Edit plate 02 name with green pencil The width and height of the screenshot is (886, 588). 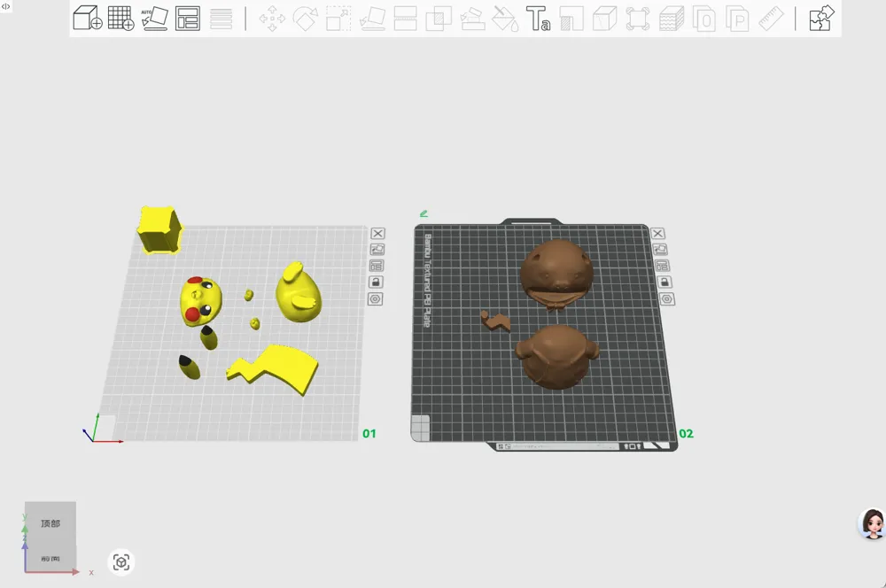tap(424, 213)
